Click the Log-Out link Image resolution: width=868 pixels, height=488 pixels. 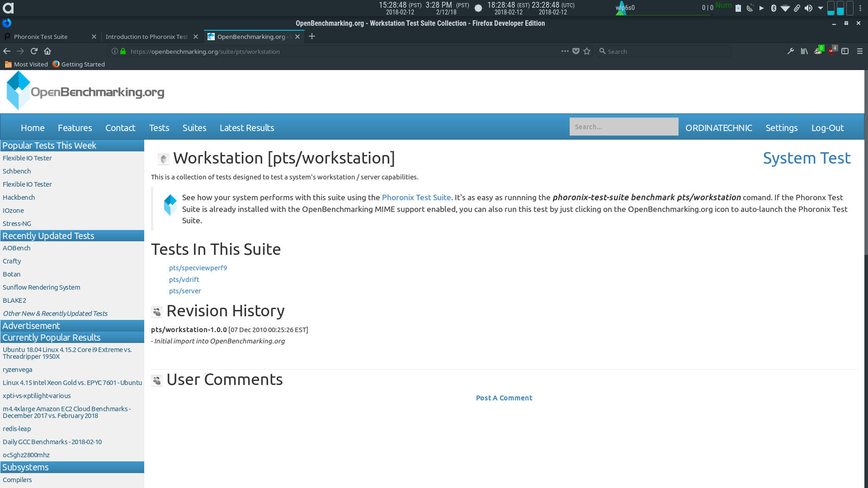(828, 128)
